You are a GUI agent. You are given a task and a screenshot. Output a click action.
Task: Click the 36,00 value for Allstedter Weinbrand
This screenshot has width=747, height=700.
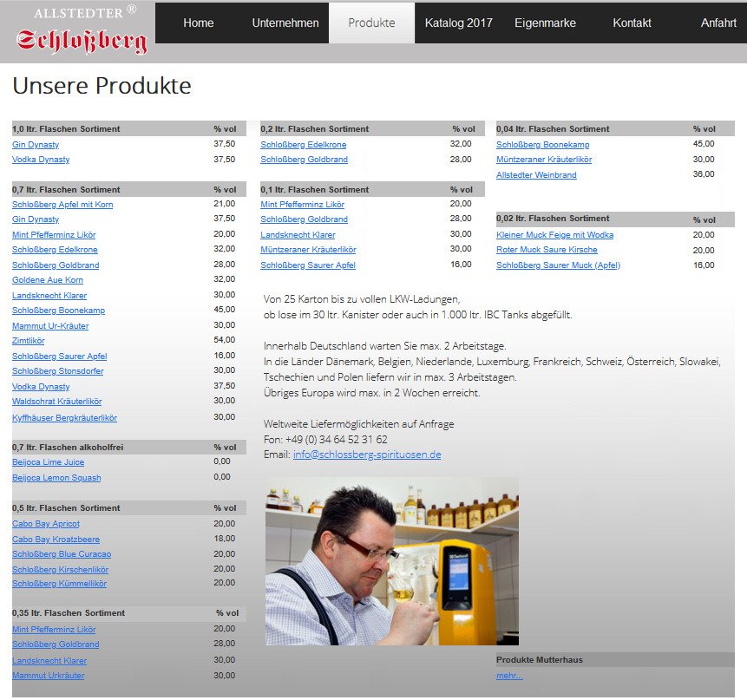pyautogui.click(x=704, y=174)
